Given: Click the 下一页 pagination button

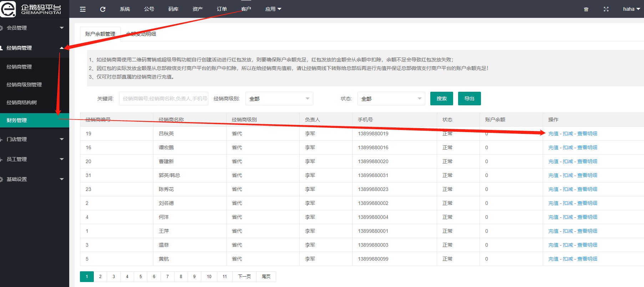Looking at the screenshot, I should 244,277.
